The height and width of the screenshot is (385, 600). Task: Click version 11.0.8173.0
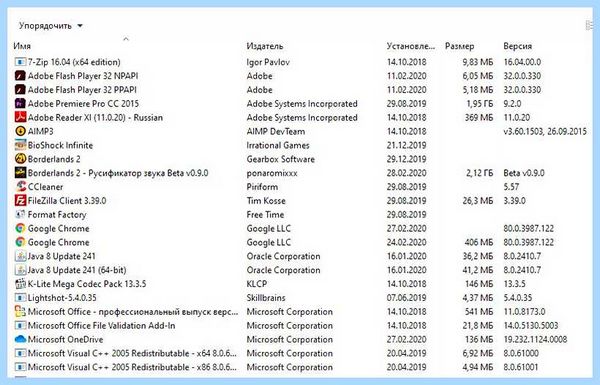[524, 312]
